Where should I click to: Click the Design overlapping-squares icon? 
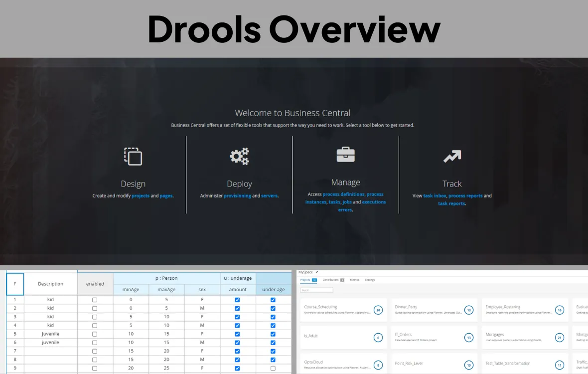pos(133,156)
